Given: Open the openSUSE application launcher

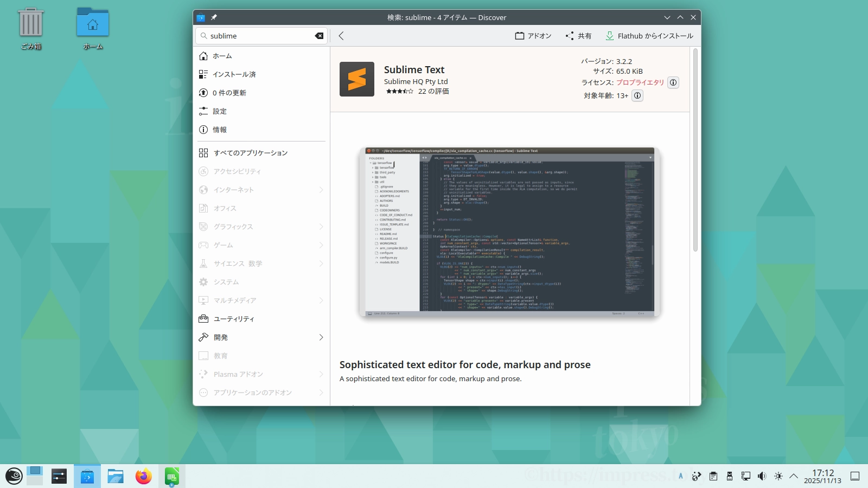Looking at the screenshot, I should pos(14,476).
